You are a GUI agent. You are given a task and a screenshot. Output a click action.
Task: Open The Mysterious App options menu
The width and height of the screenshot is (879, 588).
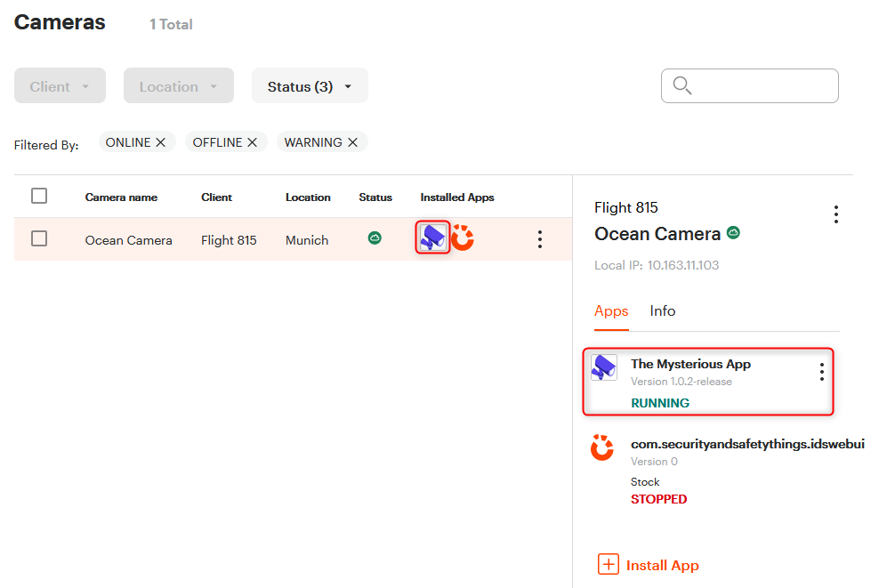[x=821, y=372]
